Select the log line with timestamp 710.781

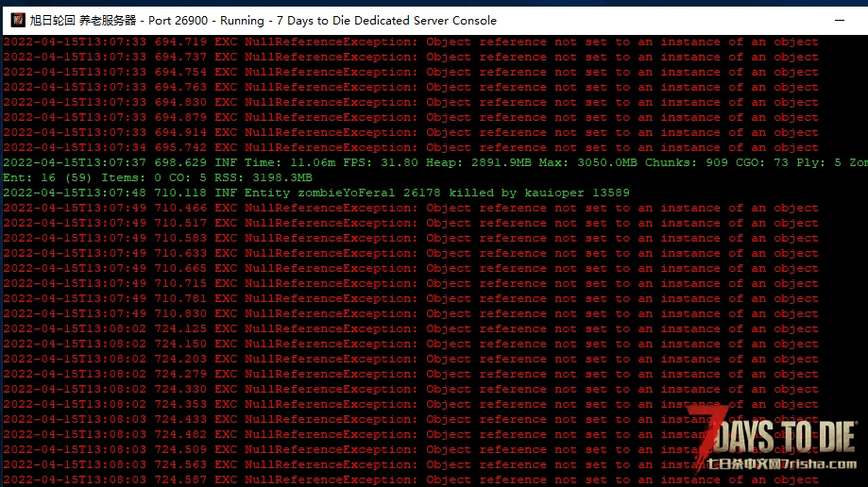point(411,298)
